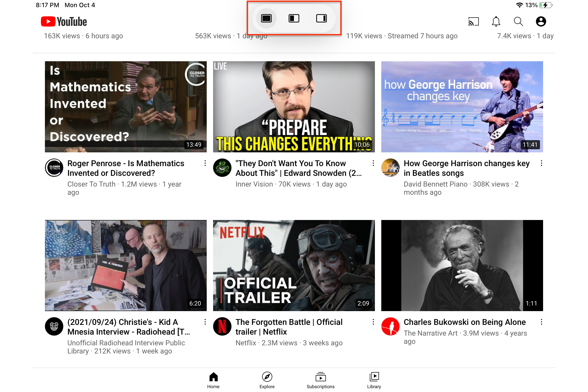Play the how George Harrison changes key thumbnail
This screenshot has height=392, width=588.
pyautogui.click(x=462, y=107)
